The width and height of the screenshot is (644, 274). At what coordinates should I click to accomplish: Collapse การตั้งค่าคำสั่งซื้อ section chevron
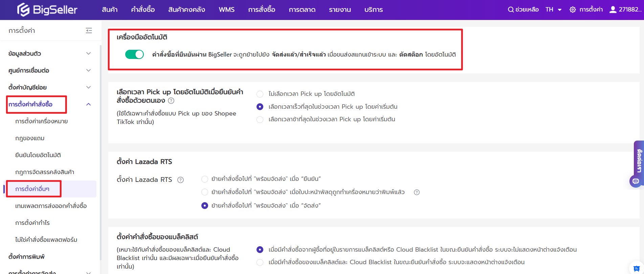89,104
